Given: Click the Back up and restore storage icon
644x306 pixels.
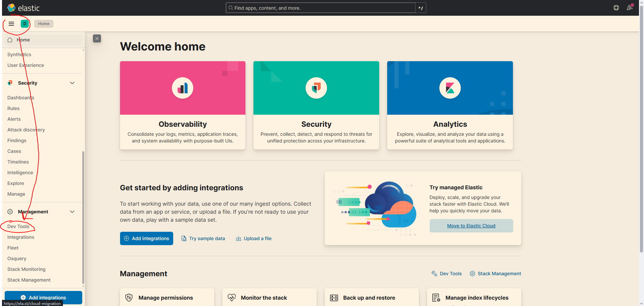Looking at the screenshot, I should [334, 298].
